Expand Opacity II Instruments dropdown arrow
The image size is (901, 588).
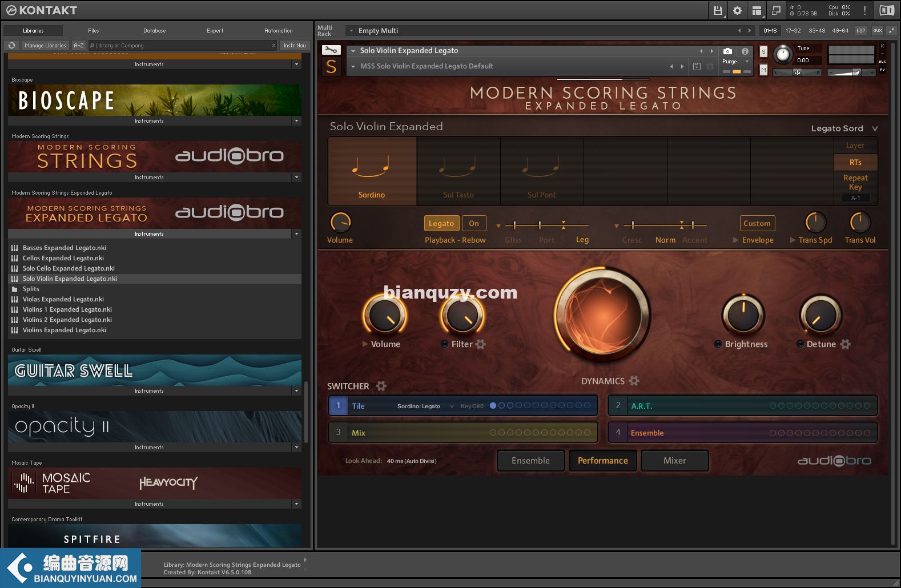coord(296,448)
